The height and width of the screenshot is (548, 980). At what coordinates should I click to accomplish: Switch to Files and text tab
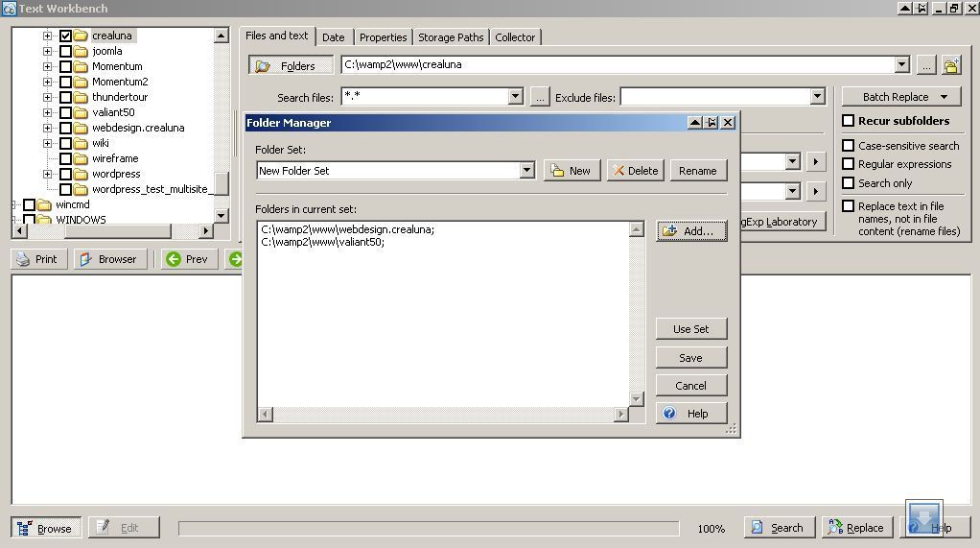[x=277, y=36]
